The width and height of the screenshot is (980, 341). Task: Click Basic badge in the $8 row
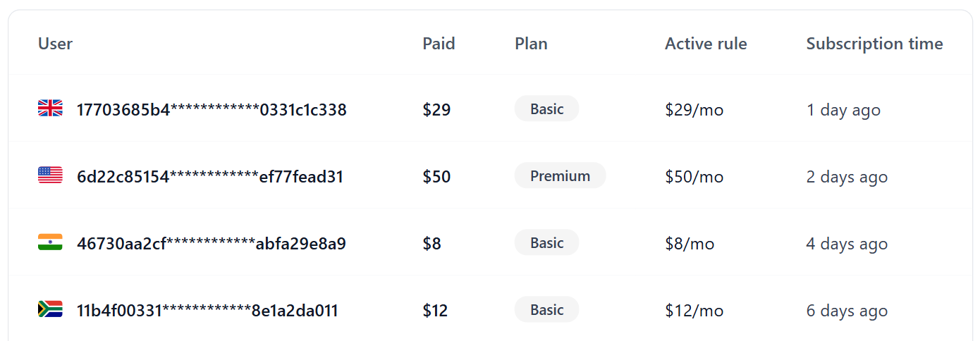click(546, 243)
